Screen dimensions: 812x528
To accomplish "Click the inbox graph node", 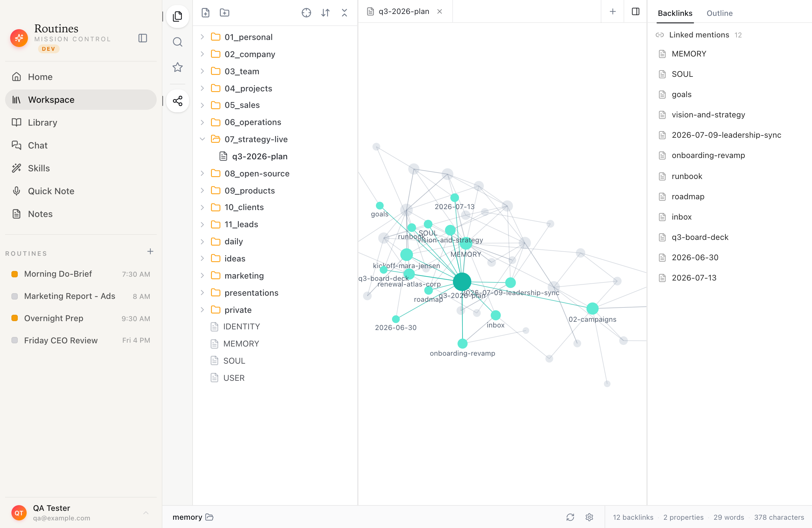I will click(495, 315).
